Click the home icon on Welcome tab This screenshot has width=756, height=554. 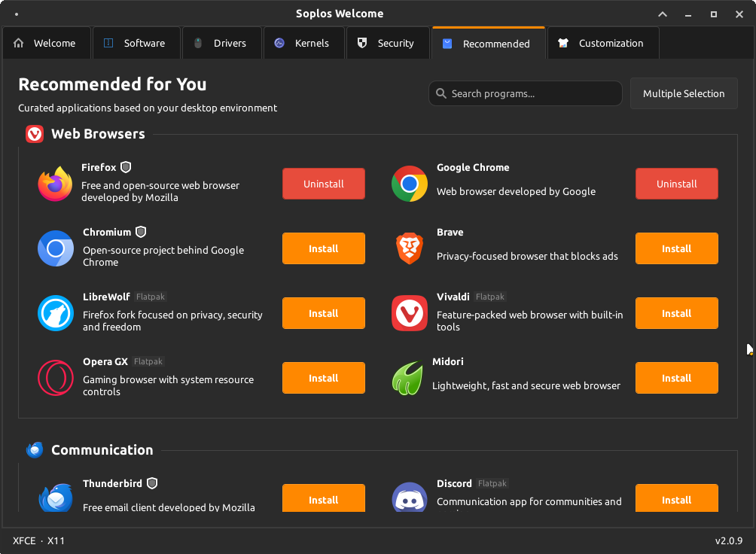click(18, 43)
